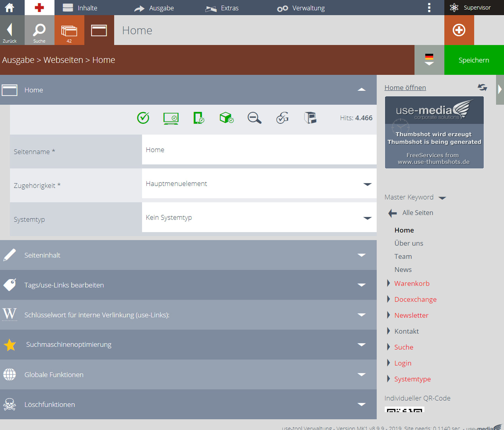504x430 pixels.
Task: Open the Systemtyp dropdown
Action: click(259, 217)
